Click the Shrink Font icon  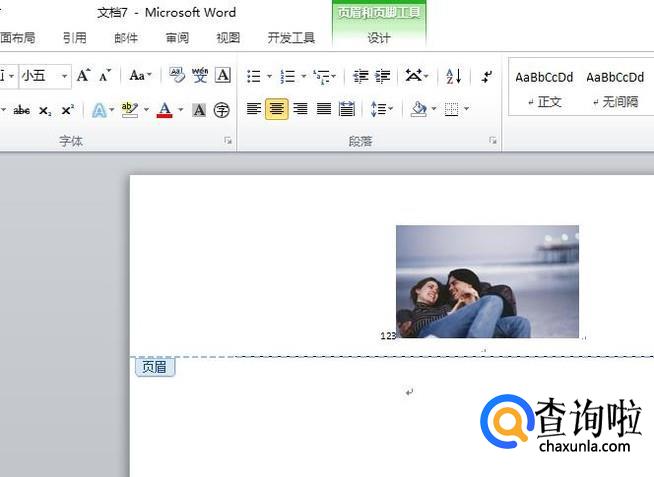click(x=105, y=76)
